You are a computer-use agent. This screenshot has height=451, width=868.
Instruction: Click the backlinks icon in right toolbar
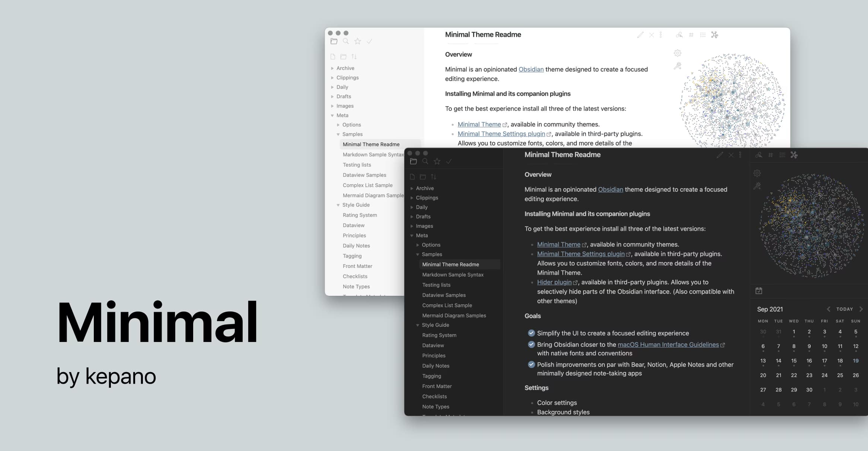click(x=758, y=155)
